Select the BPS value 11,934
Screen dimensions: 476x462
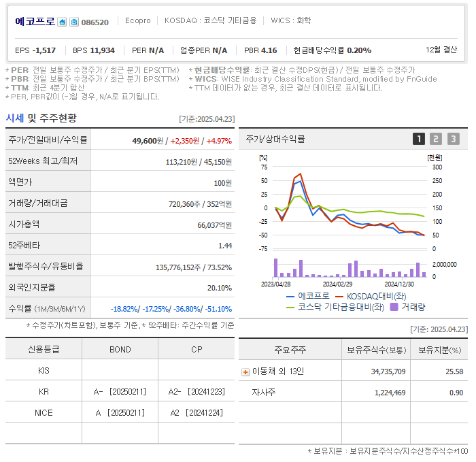click(x=102, y=50)
